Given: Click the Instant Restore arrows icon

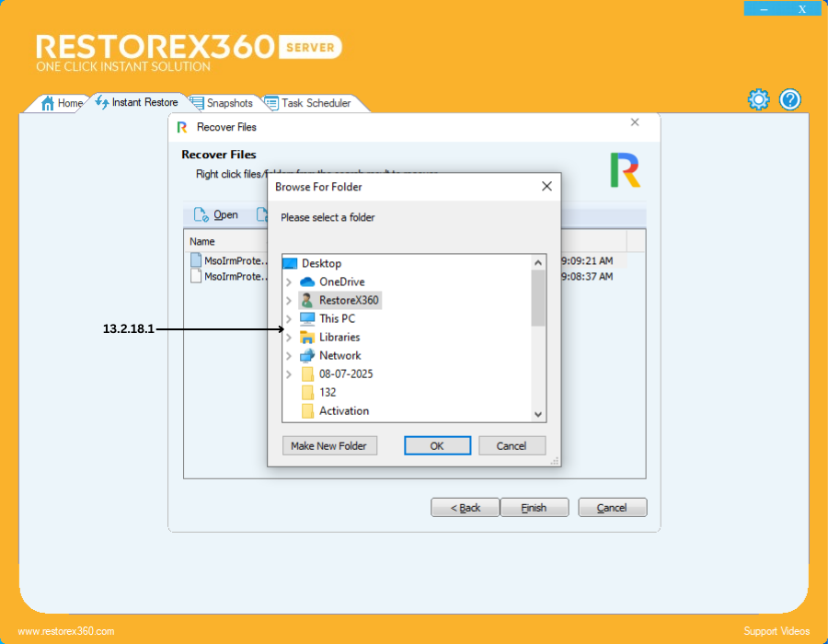Looking at the screenshot, I should pyautogui.click(x=102, y=102).
